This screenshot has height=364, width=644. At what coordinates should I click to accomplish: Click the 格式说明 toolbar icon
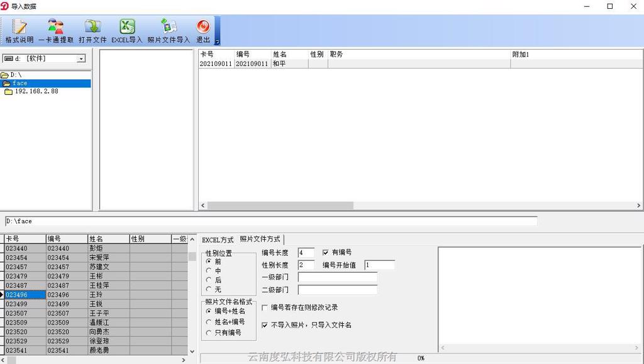point(19,31)
